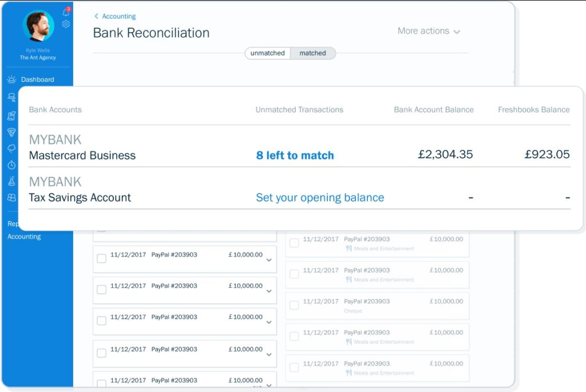
Task: Click the "8 left to match" link
Action: click(295, 155)
